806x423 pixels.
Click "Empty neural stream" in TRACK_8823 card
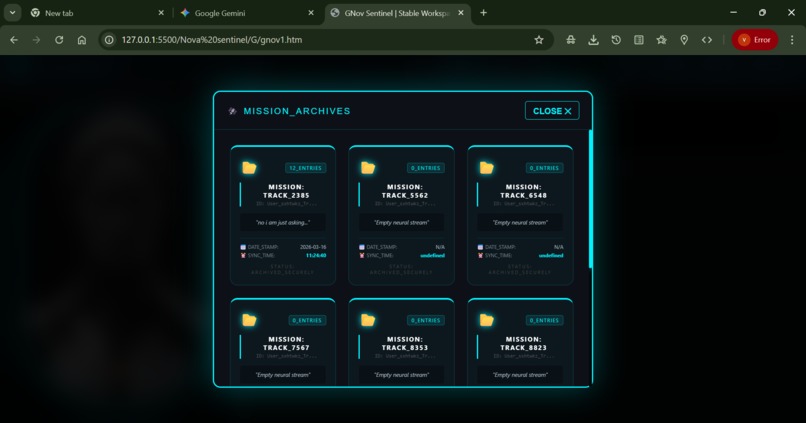point(520,375)
